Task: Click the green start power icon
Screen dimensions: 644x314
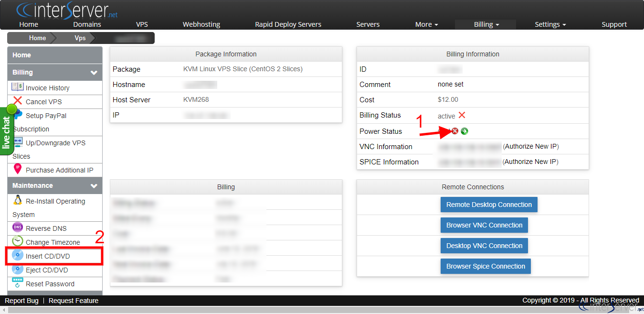Action: tap(465, 131)
